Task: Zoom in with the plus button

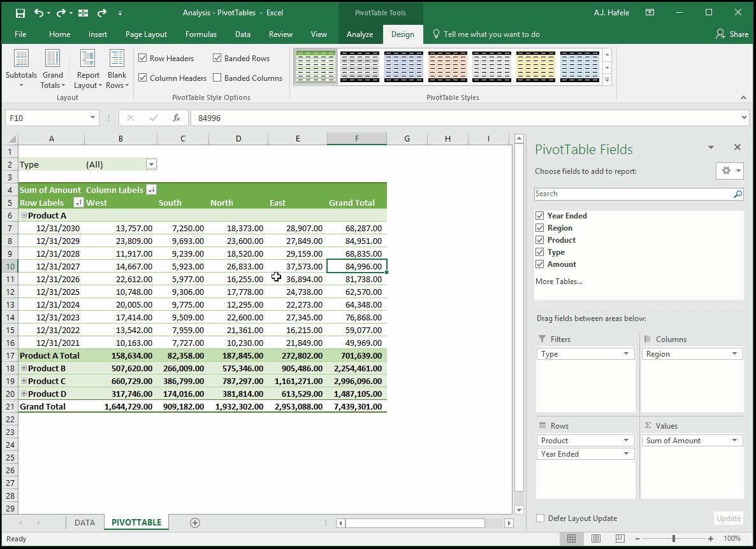Action: 711,538
